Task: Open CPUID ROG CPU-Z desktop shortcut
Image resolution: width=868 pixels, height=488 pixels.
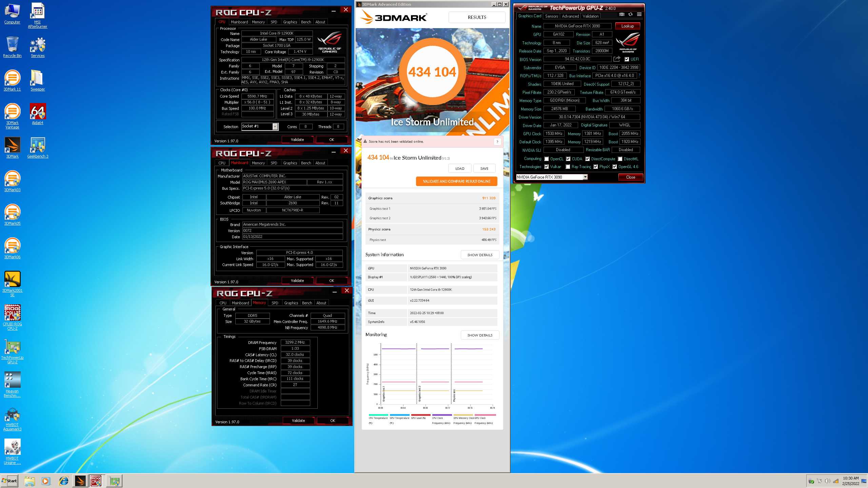Action: tap(12, 317)
